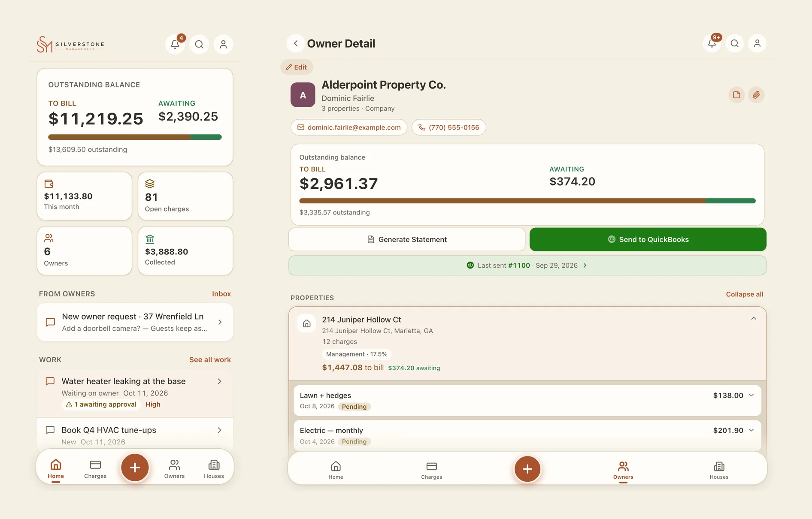Click the Silverstone Management logo
Screen dimensions: 812x519
(70, 44)
